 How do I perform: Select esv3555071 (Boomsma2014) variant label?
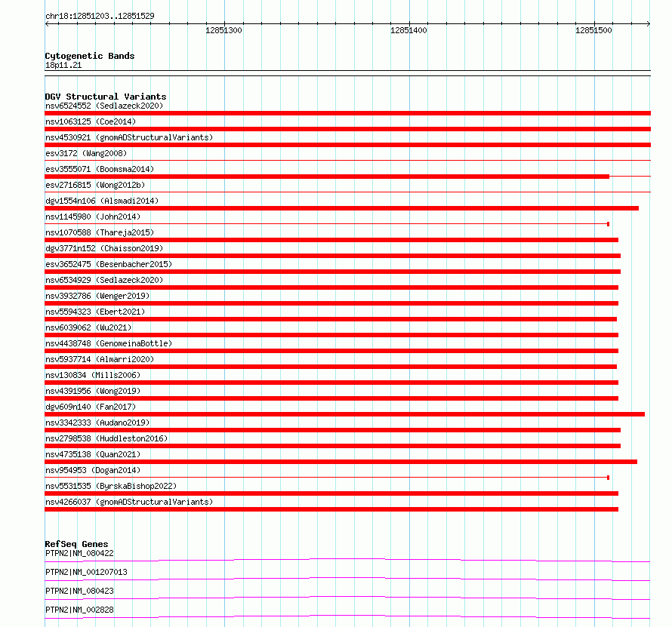100,169
